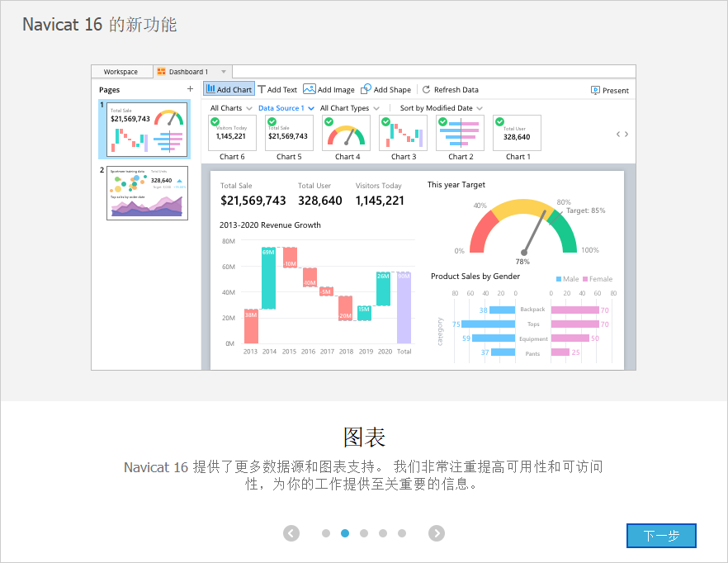Image resolution: width=728 pixels, height=563 pixels.
Task: Click the Female legend swatch
Action: (585, 279)
